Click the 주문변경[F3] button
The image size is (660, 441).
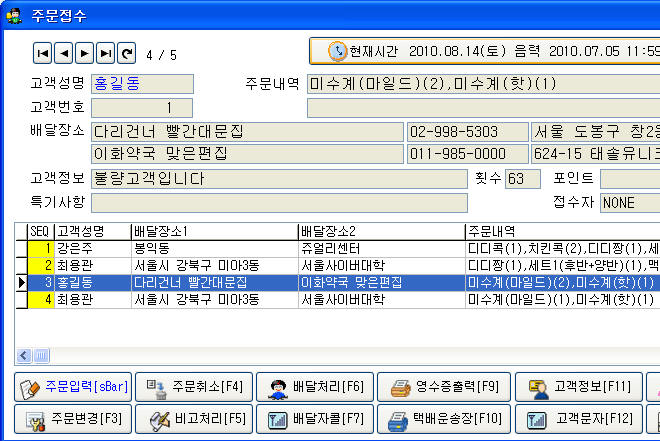tap(73, 419)
